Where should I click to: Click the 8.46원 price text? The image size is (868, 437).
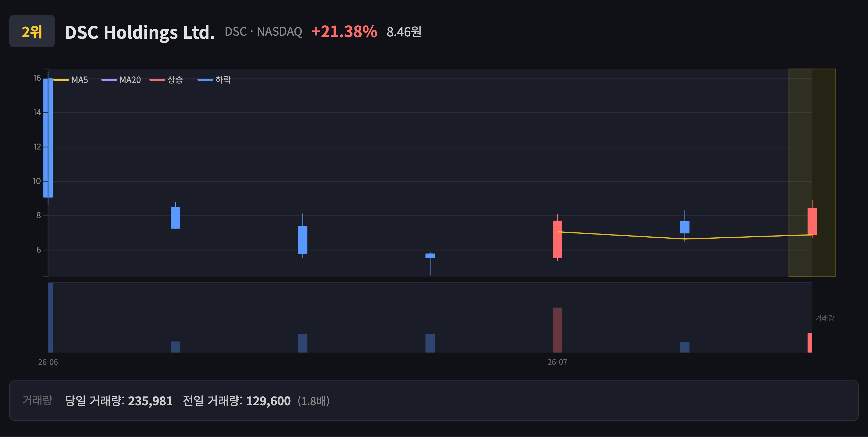coord(404,32)
